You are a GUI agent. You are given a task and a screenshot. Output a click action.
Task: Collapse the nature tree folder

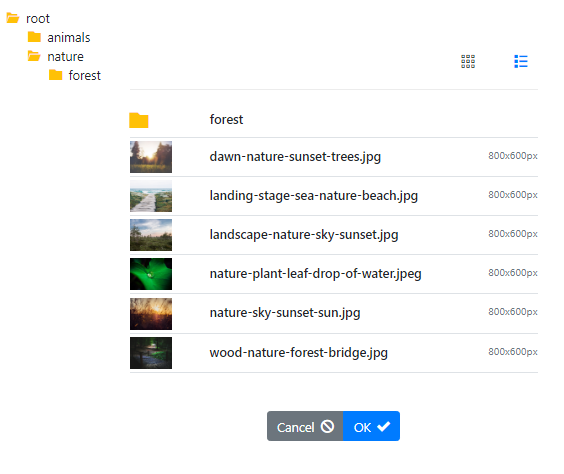tap(65, 56)
